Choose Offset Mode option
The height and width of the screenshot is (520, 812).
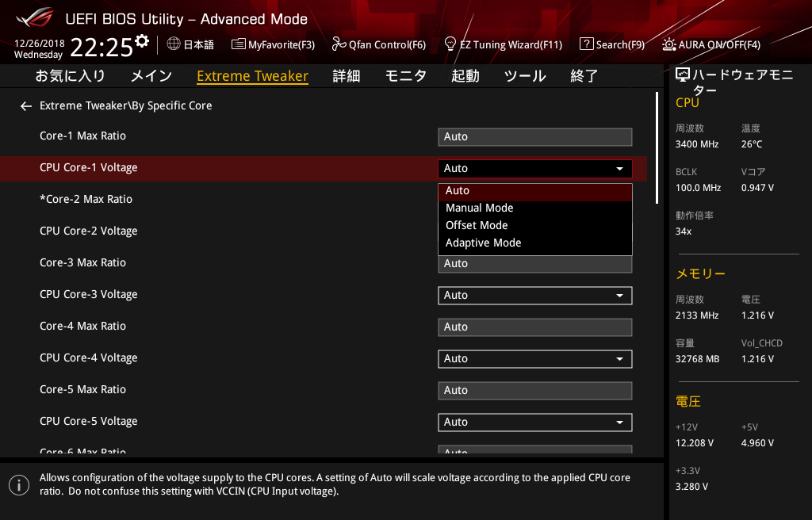[x=535, y=225]
